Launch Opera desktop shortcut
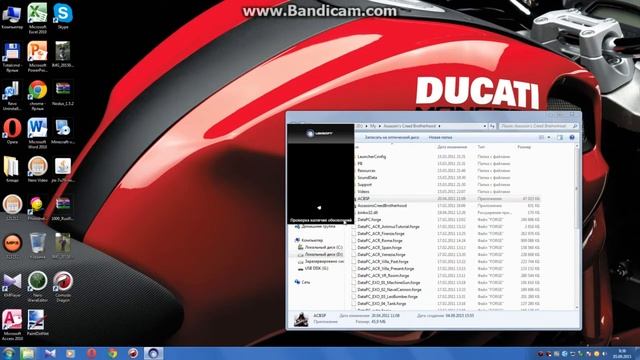640x360 pixels. (x=12, y=131)
